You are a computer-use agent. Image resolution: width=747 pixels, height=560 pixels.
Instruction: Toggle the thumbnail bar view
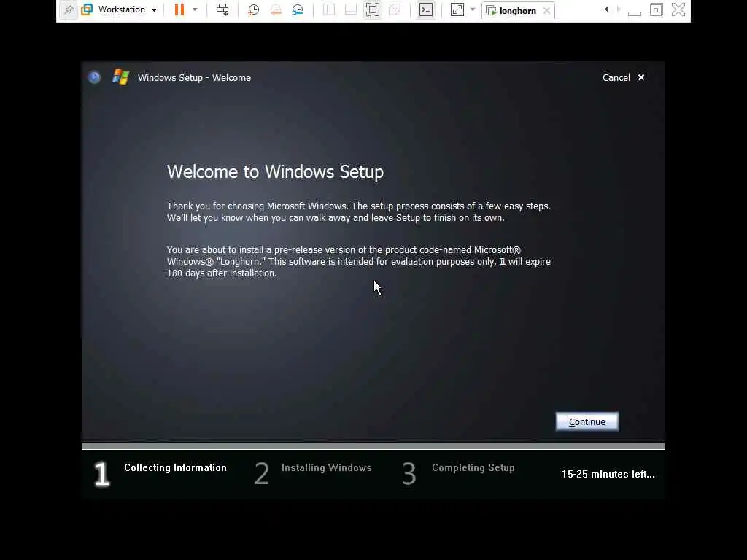click(351, 9)
